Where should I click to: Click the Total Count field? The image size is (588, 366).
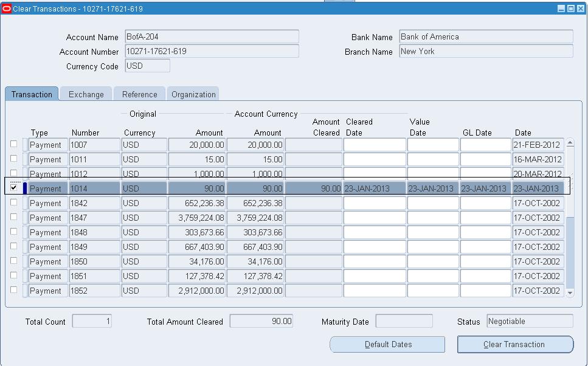point(91,322)
